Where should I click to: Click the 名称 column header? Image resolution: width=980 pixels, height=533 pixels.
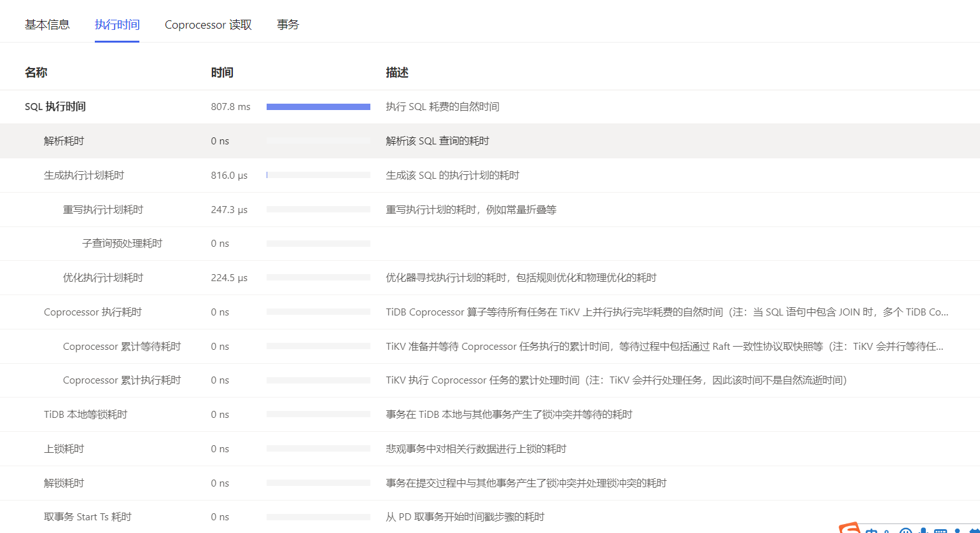pos(36,73)
